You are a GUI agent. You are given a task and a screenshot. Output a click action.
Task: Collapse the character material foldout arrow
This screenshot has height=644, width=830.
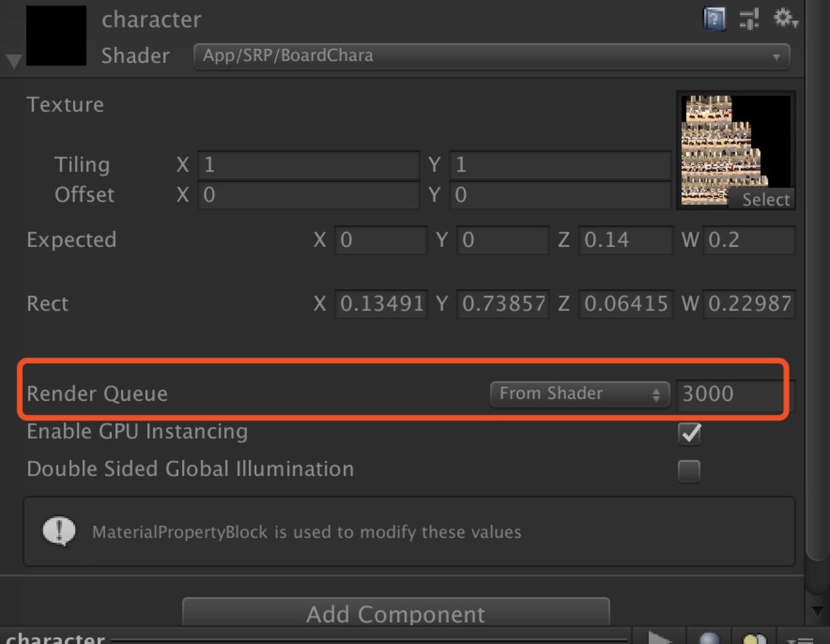13,61
